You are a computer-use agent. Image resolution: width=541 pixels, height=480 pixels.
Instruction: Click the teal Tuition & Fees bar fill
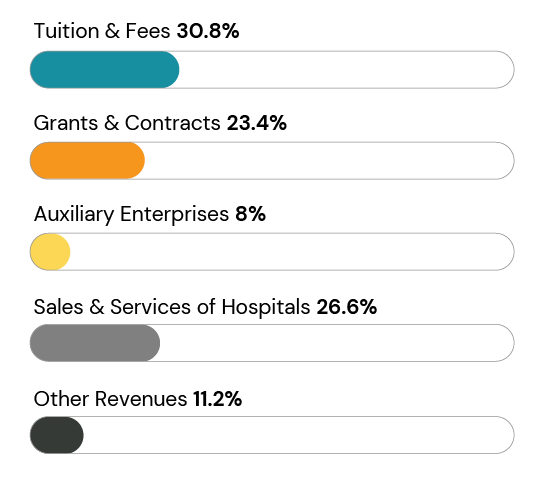click(x=105, y=70)
